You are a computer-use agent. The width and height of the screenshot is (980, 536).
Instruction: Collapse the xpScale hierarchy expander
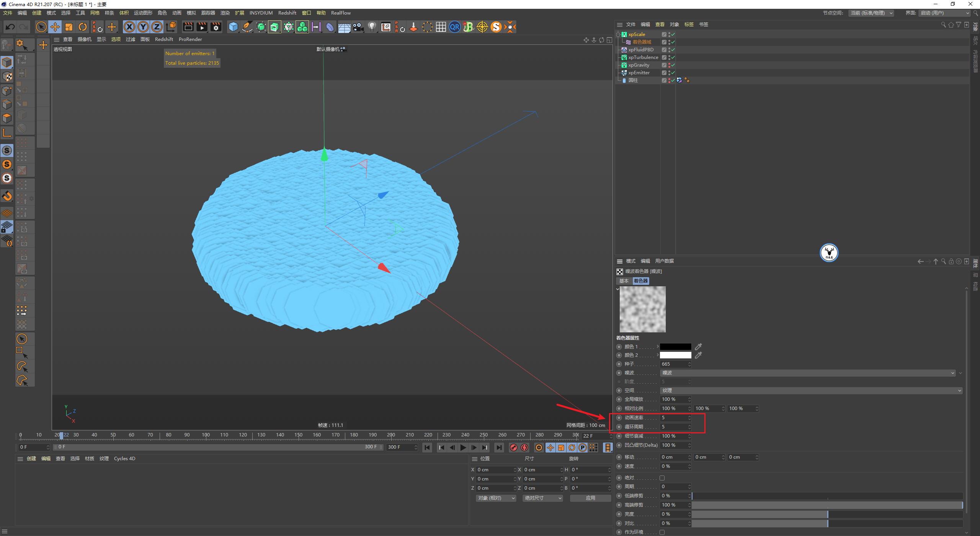[618, 35]
